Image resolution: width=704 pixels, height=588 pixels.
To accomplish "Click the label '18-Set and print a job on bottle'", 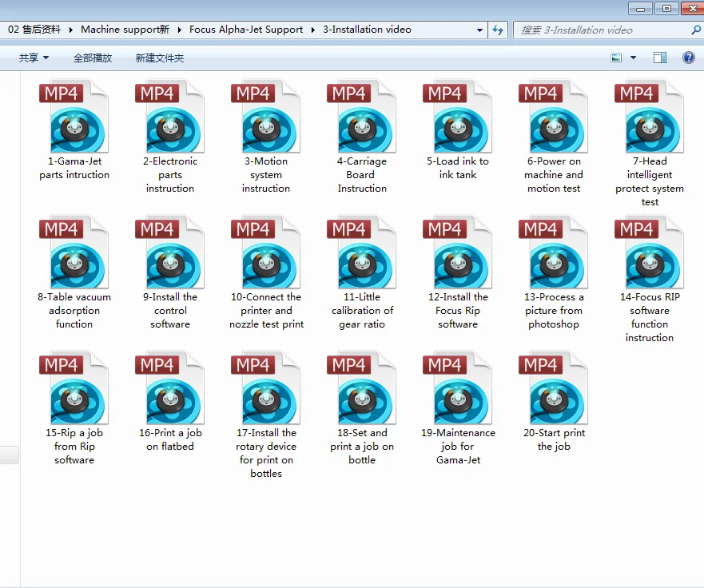I will (x=362, y=446).
